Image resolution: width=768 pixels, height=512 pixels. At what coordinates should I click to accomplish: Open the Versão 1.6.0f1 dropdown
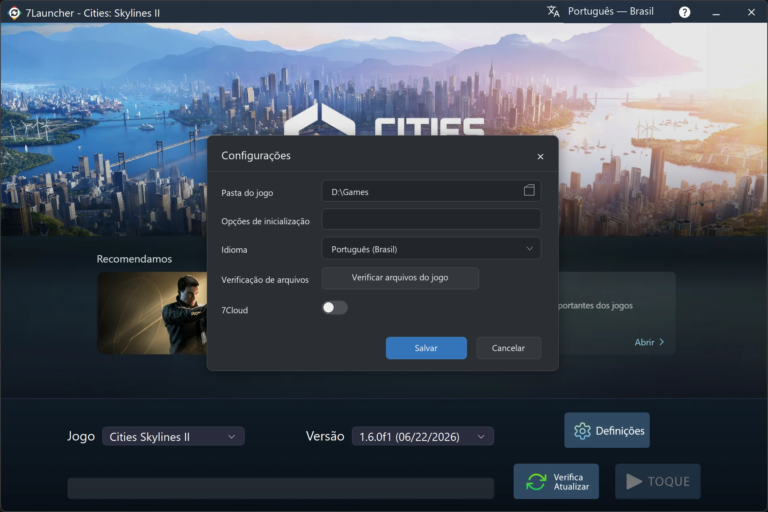tap(423, 437)
